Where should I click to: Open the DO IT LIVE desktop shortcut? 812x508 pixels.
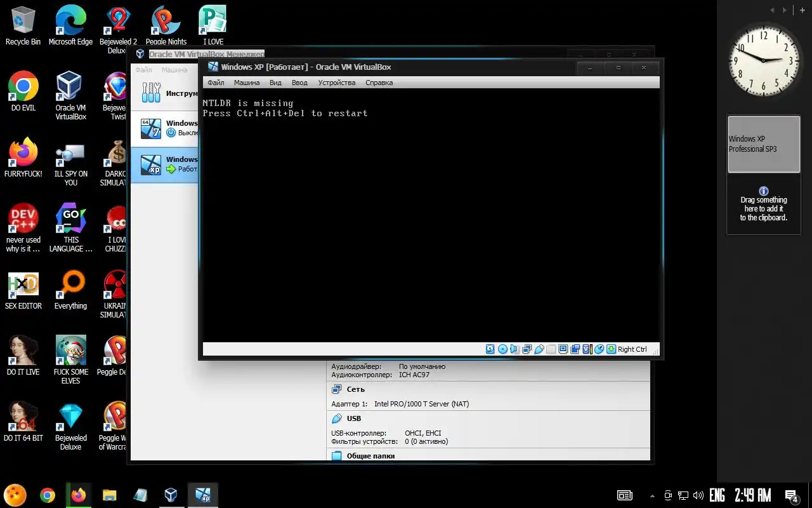click(x=23, y=357)
